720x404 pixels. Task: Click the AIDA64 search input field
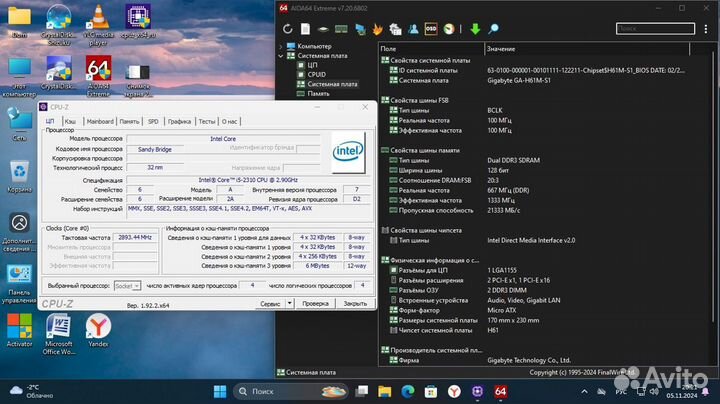655,28
